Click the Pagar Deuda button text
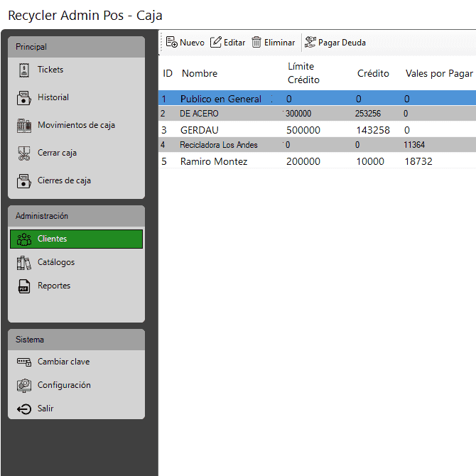This screenshot has width=476, height=476. point(342,43)
